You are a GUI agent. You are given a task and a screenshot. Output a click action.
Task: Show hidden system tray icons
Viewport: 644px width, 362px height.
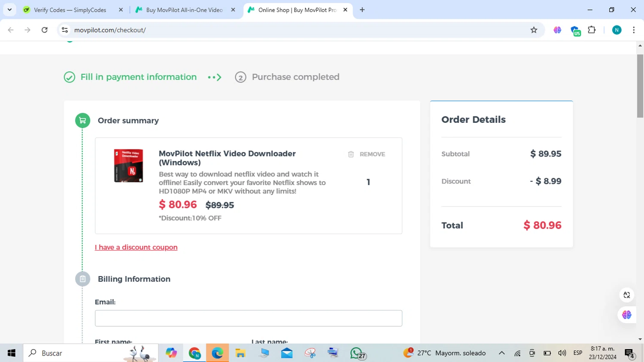(501, 353)
